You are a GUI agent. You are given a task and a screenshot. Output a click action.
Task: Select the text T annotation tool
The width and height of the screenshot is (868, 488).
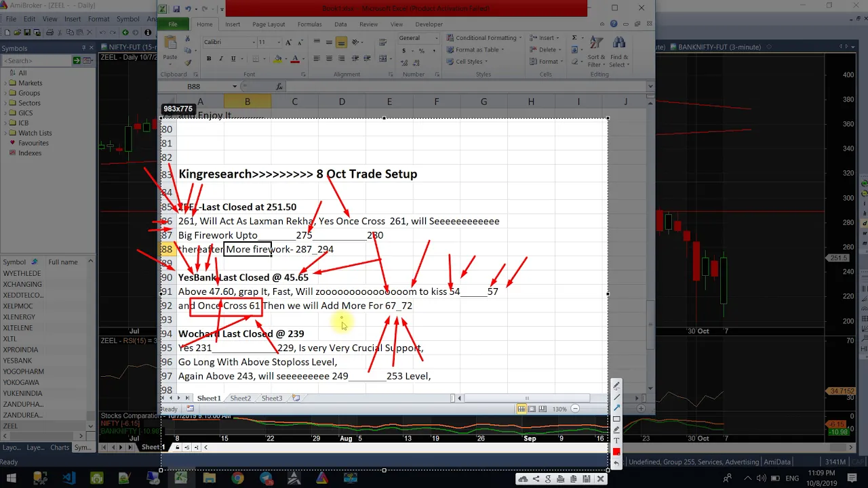616,441
